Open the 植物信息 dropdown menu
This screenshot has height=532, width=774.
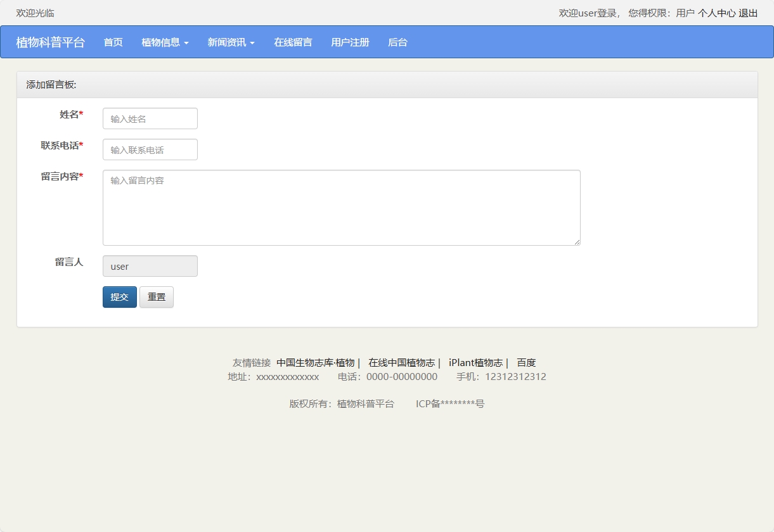tap(165, 42)
